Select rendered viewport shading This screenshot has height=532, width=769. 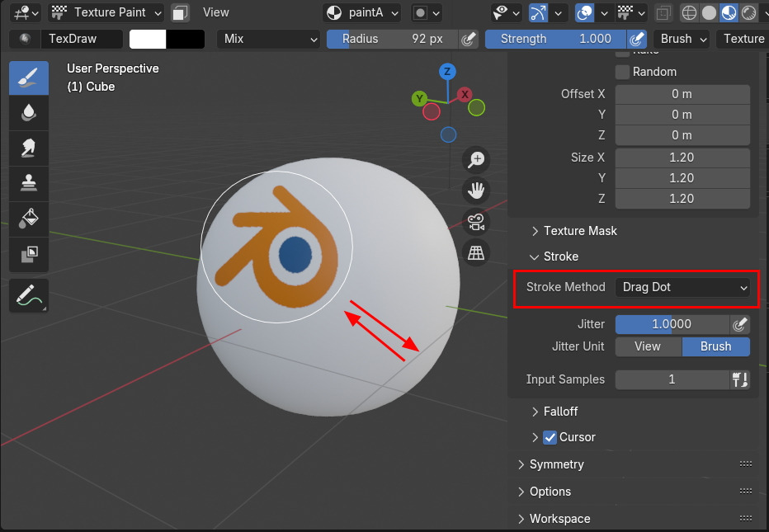(749, 12)
